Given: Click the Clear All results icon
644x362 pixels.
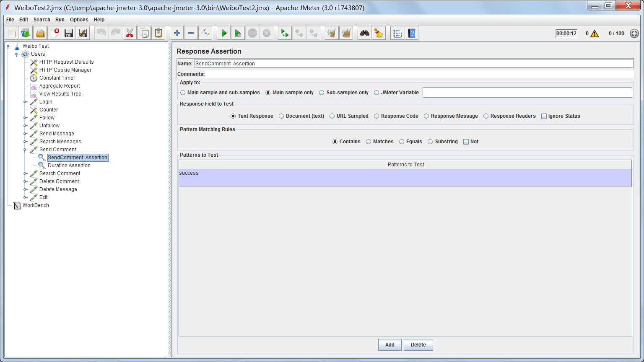Looking at the screenshot, I should [x=346, y=33].
